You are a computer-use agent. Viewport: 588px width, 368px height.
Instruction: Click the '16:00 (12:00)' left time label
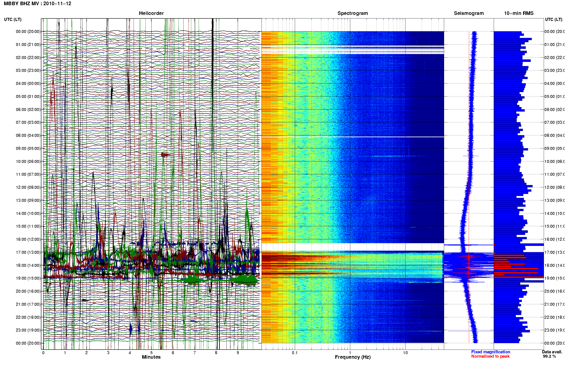click(28, 239)
